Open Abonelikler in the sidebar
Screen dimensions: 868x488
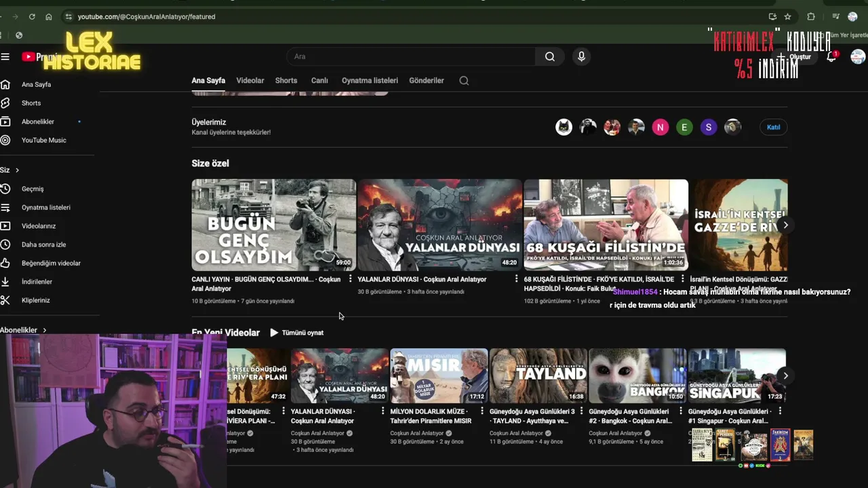point(38,122)
